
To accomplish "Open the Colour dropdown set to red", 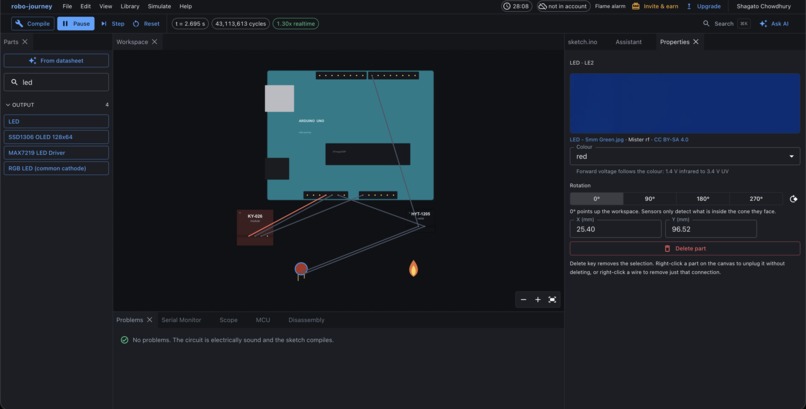I will pyautogui.click(x=685, y=156).
